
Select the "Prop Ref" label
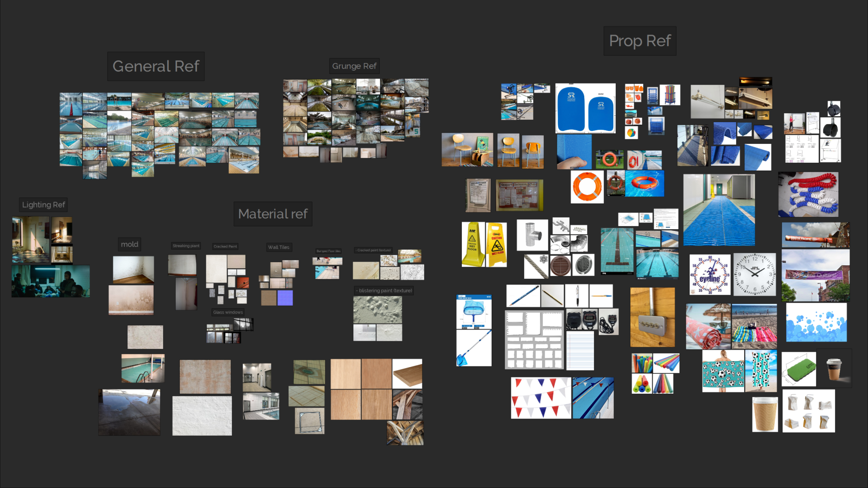[x=639, y=41]
